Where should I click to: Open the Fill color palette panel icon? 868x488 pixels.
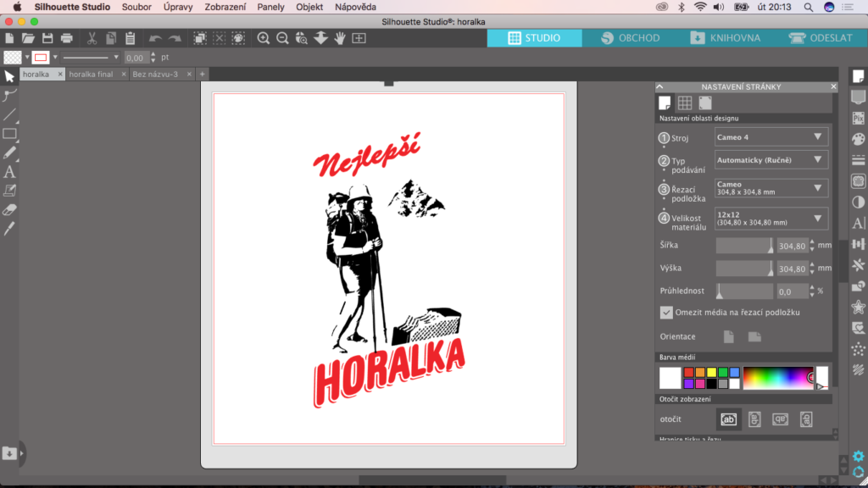pos(858,139)
